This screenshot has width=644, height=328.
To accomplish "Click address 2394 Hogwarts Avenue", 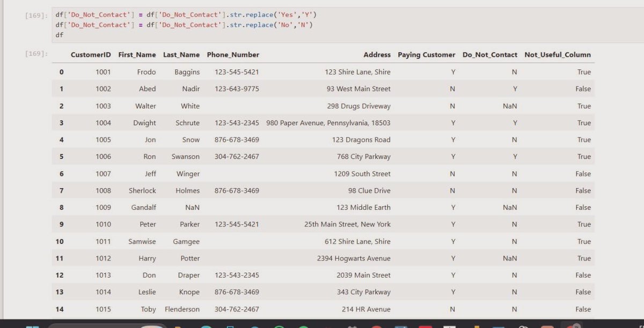I will tap(354, 258).
